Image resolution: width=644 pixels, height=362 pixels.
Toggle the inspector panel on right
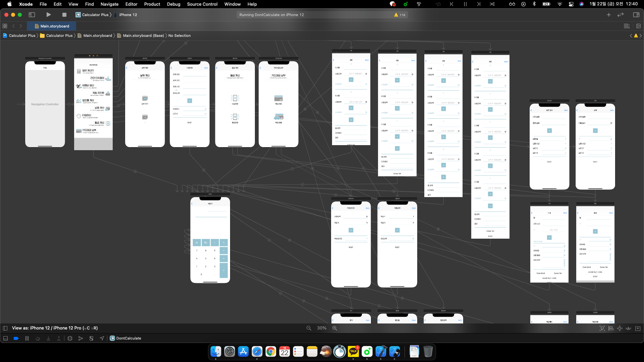(636, 15)
